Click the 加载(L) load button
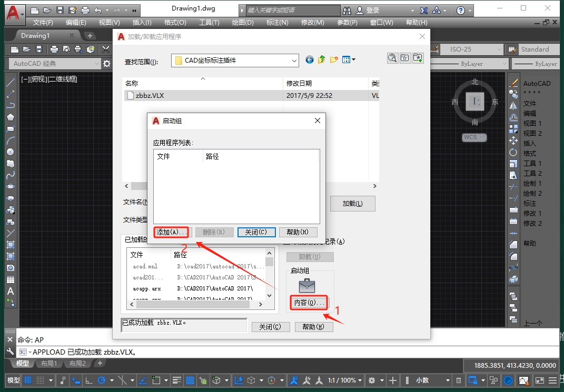 352,204
